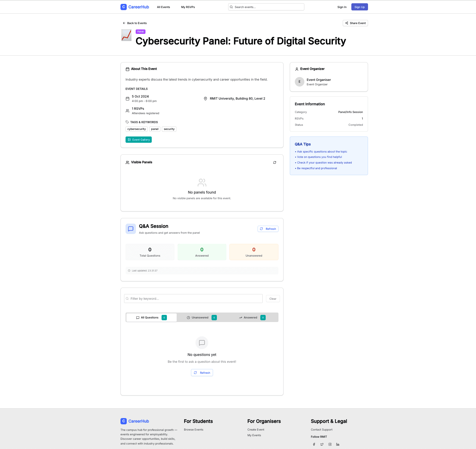
Task: Click the refresh icon on the Visible Panels card
Action: (275, 162)
